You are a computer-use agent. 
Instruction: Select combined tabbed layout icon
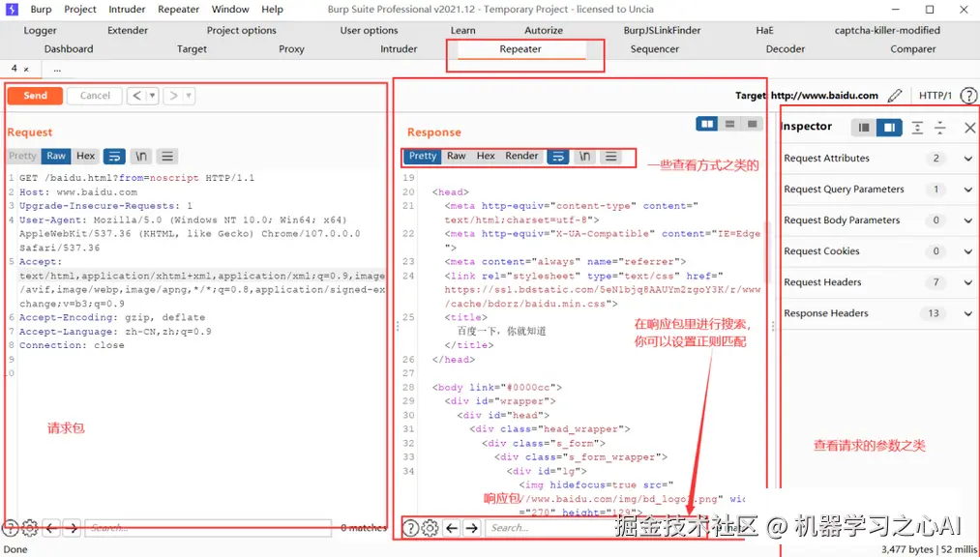click(752, 125)
